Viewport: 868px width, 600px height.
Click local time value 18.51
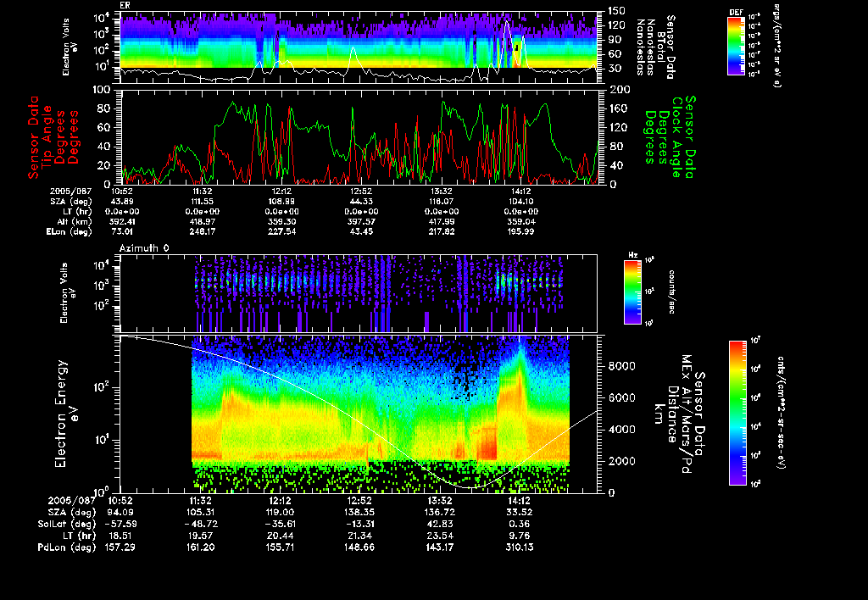[120, 536]
